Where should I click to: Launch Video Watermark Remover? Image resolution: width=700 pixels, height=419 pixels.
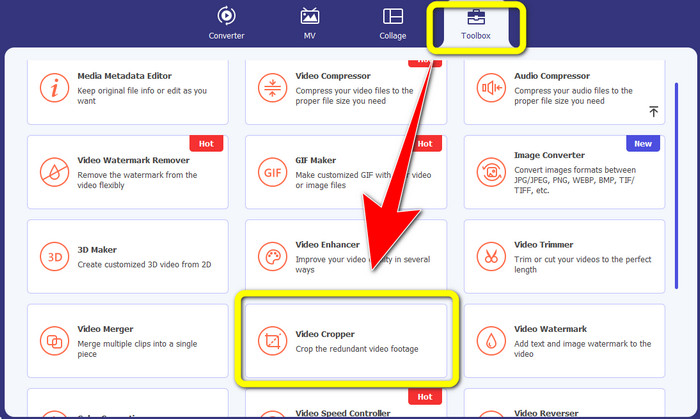(x=128, y=172)
